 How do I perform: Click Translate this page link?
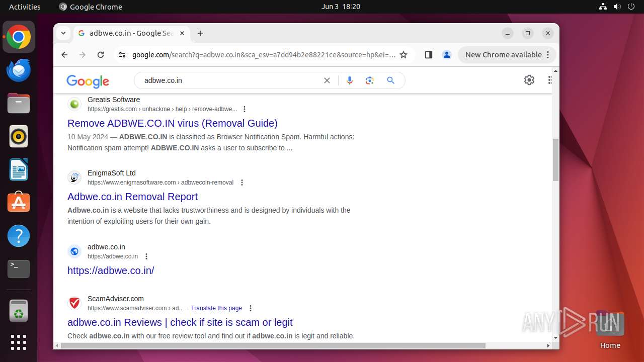(x=216, y=308)
